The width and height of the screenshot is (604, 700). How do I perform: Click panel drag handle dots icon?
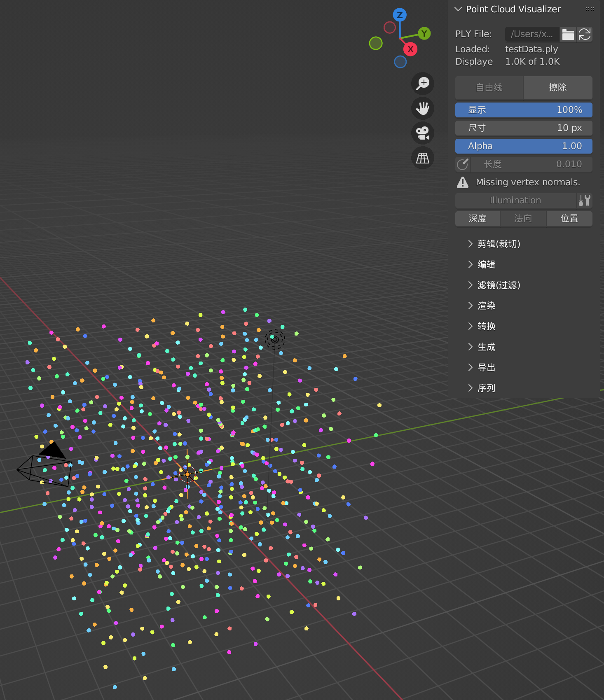tap(590, 9)
